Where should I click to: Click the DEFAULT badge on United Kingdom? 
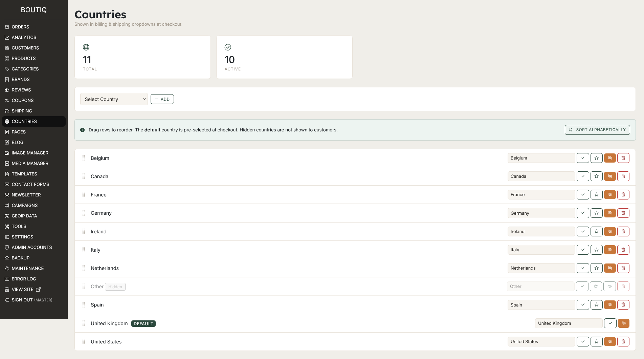[x=143, y=324]
